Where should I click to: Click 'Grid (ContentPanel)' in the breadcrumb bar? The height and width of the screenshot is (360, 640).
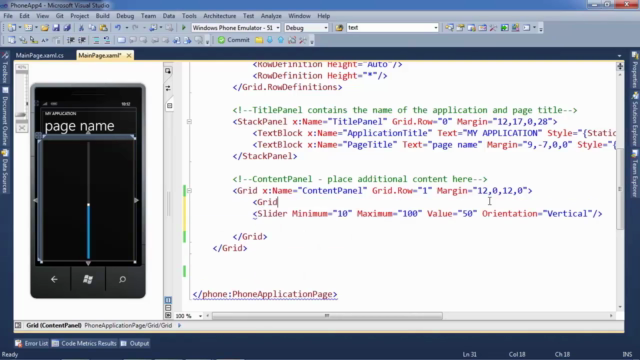click(x=53, y=325)
